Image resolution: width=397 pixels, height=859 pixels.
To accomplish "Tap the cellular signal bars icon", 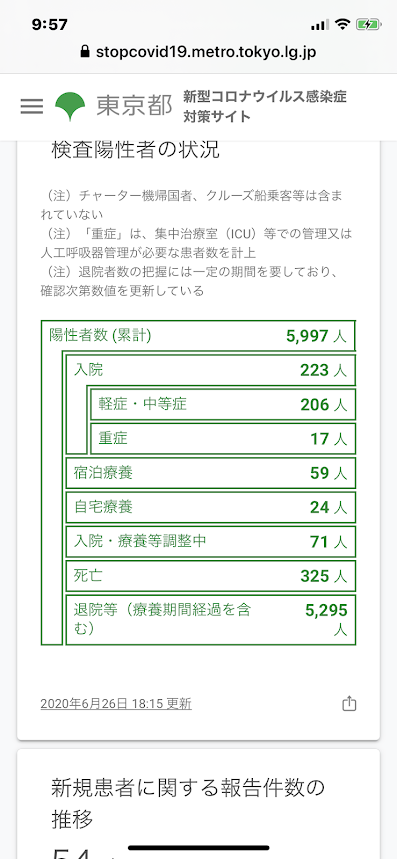I will 319,25.
